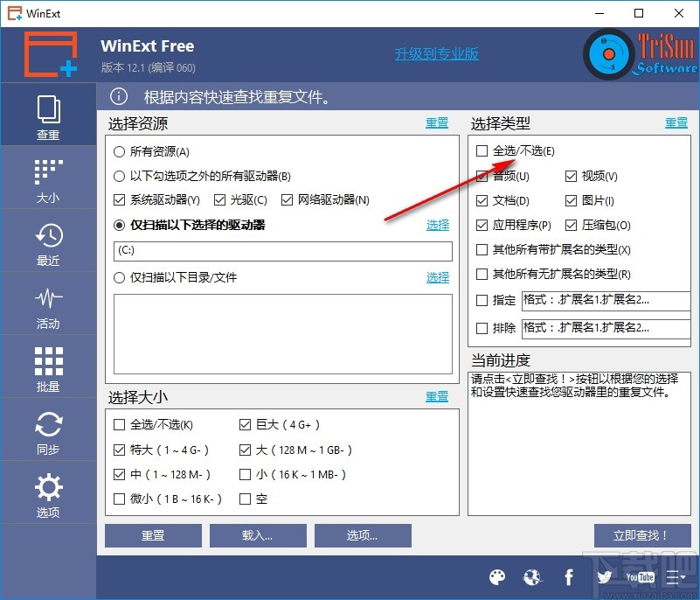Open the 升级到专业版 upgrade link
Viewport: 700px width, 600px height.
point(435,52)
